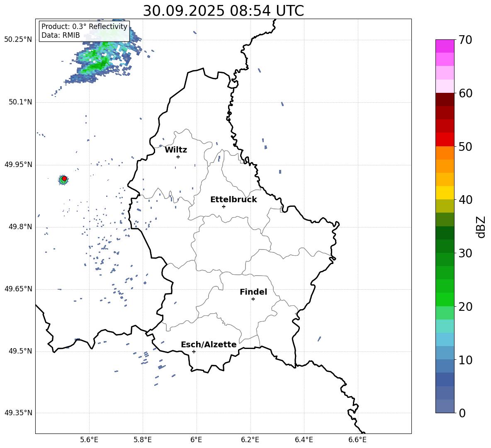Image resolution: width=491 pixels, height=448 pixels.
Task: Click the 70 dBZ colorbar label
Action: pyautogui.click(x=465, y=40)
